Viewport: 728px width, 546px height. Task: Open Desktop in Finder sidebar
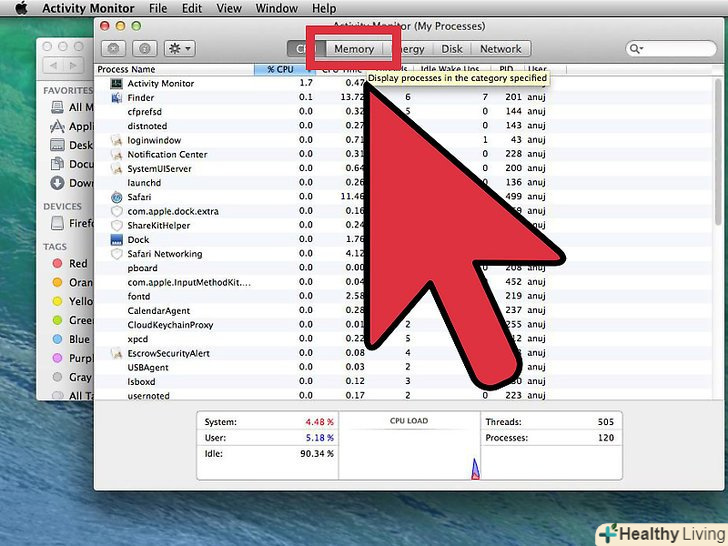tap(72, 145)
